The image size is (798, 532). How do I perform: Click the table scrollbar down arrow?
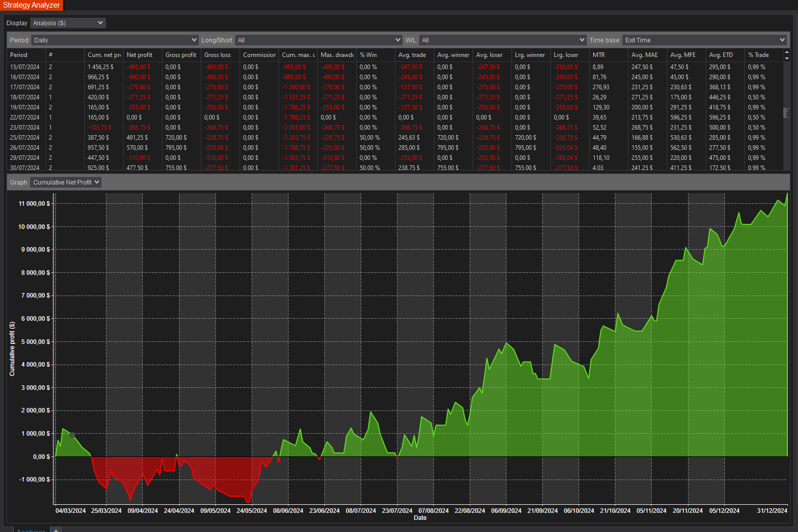click(787, 58)
